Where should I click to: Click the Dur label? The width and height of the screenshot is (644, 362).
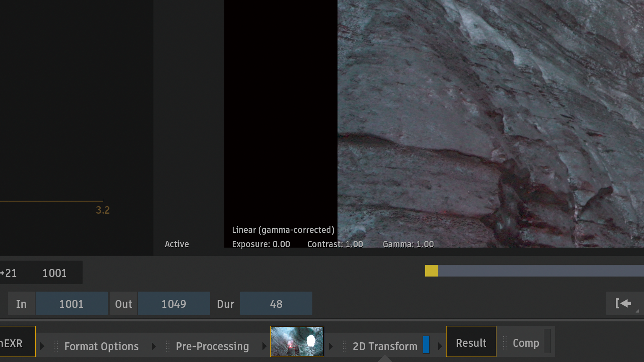pyautogui.click(x=226, y=304)
